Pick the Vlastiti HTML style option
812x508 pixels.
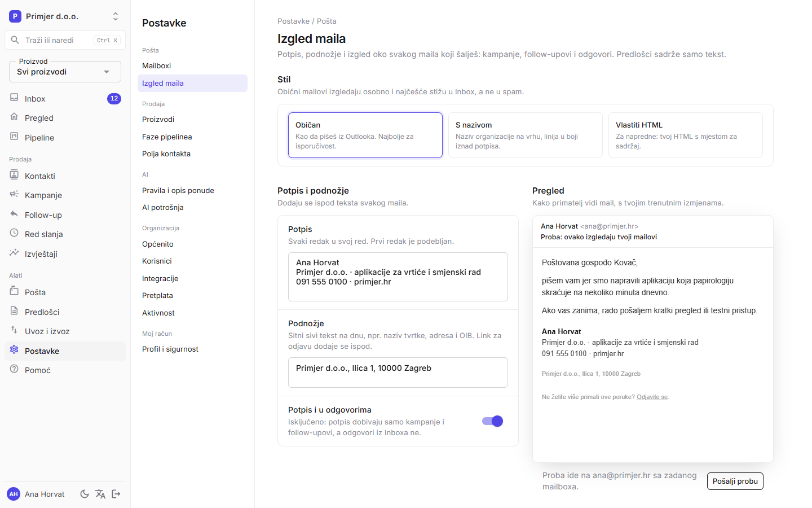pos(686,135)
